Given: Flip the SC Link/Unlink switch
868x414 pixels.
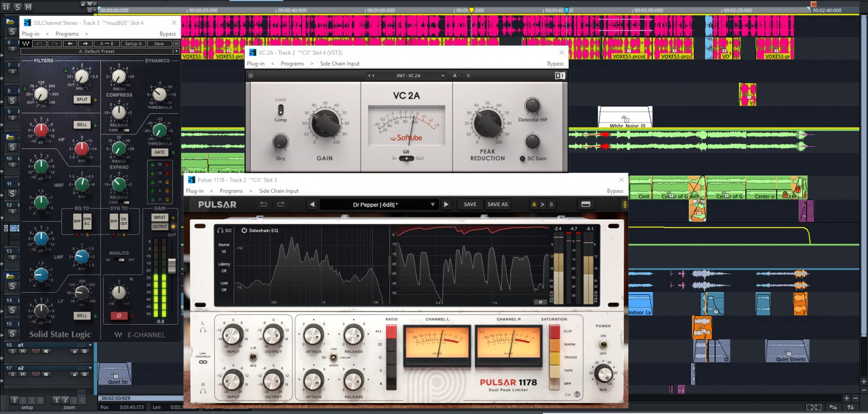Looking at the screenshot, I should coord(333,357).
